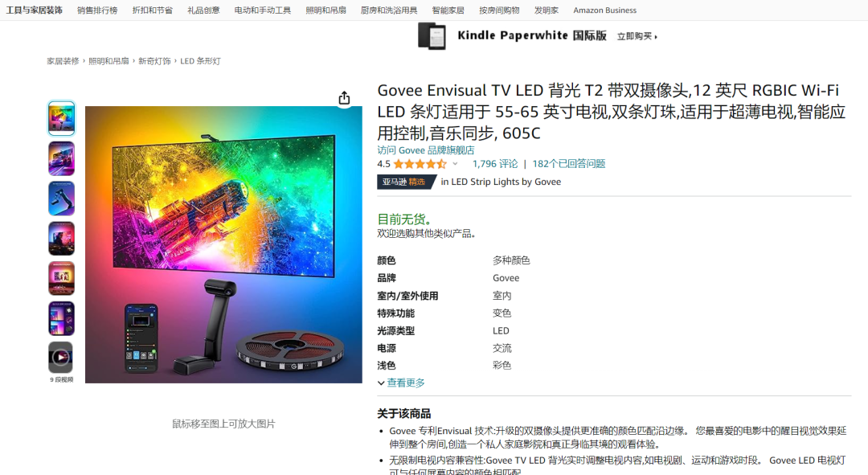Visit the Govee brand store link
This screenshot has width=868, height=475.
coord(426,150)
